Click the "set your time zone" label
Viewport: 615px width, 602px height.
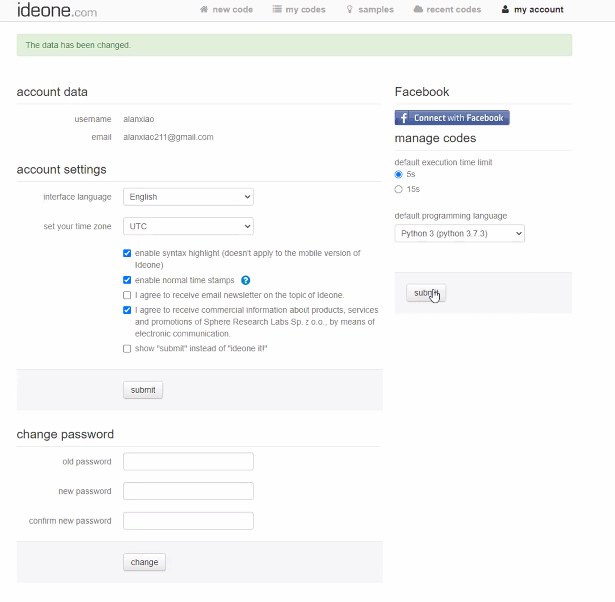77,226
